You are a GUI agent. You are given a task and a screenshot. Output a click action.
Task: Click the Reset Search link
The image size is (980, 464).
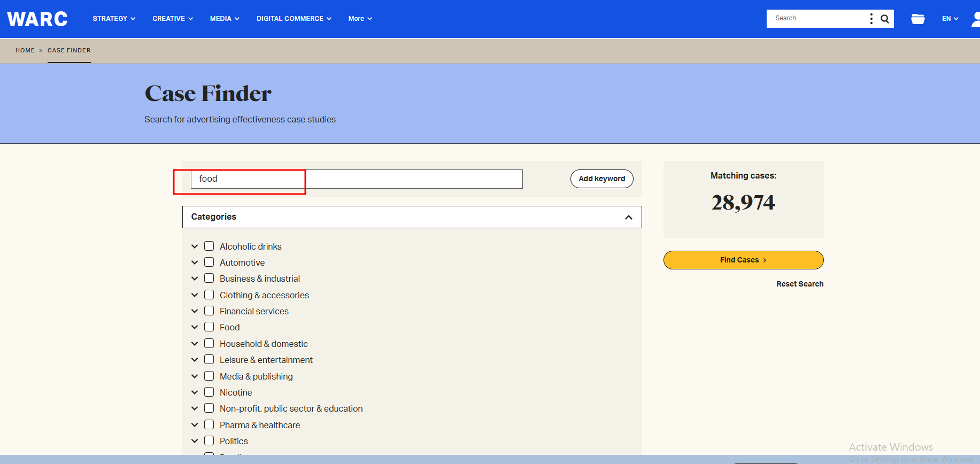point(799,284)
